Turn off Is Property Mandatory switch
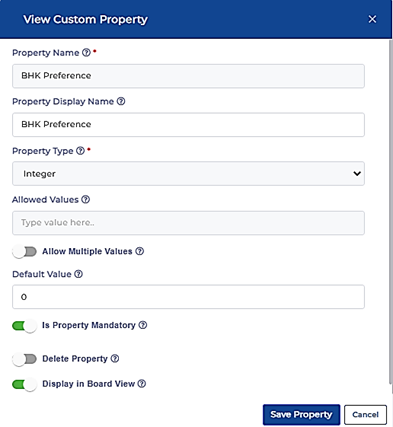The image size is (393, 427). coord(24,326)
